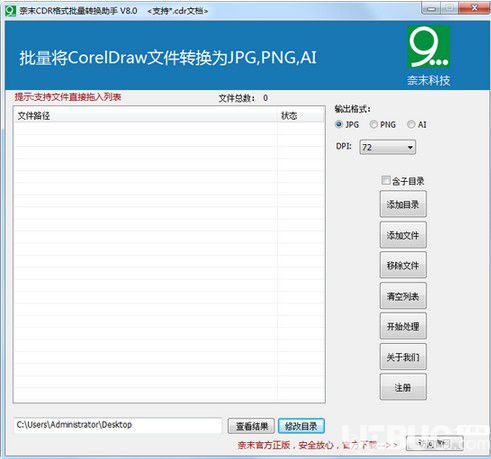Image resolution: width=491 pixels, height=459 pixels.
Task: Click the green 9 奈末科技 logo
Action: pyautogui.click(x=429, y=47)
